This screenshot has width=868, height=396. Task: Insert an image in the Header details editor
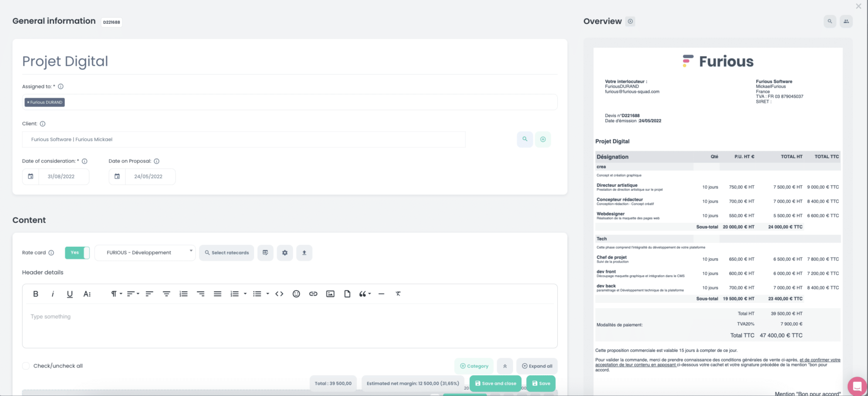tap(330, 293)
